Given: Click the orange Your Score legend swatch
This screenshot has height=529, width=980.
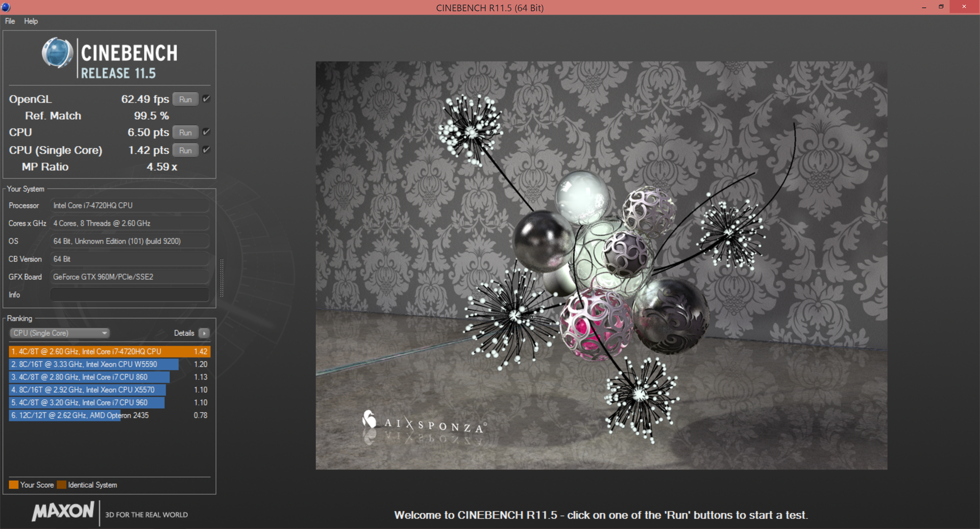Looking at the screenshot, I should point(14,485).
